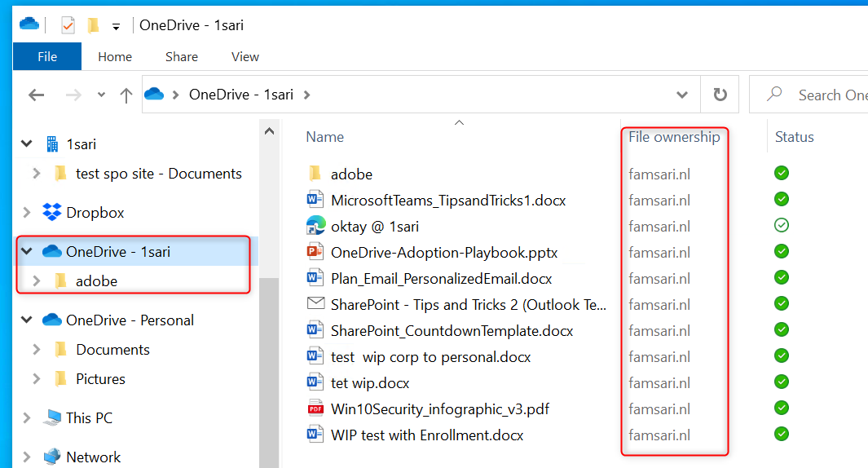Click the Forward navigation arrow
868x468 pixels.
(73, 95)
